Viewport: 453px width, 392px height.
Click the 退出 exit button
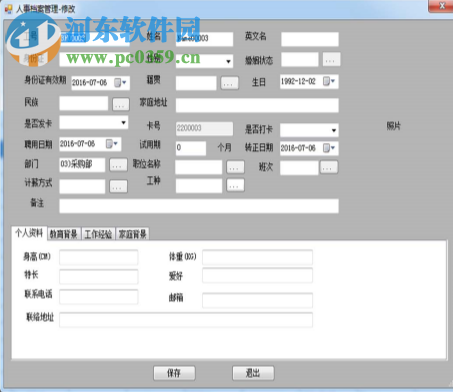click(x=253, y=373)
